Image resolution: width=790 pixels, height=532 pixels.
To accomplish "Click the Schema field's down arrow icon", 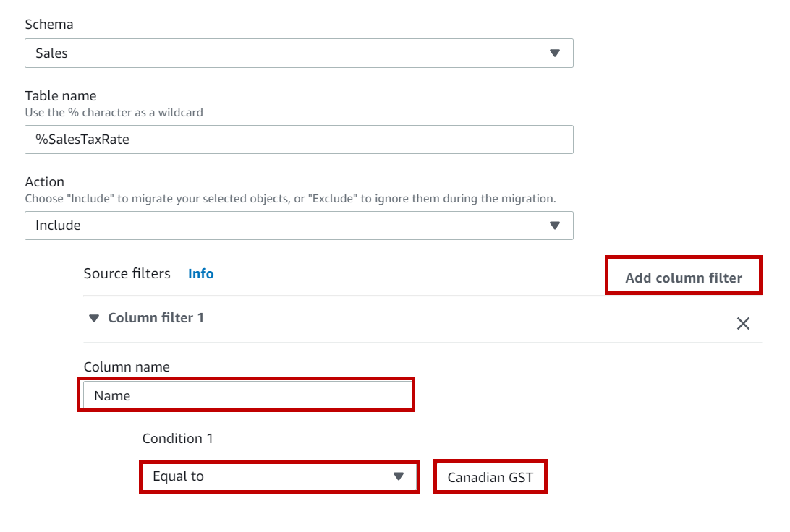I will coord(555,53).
